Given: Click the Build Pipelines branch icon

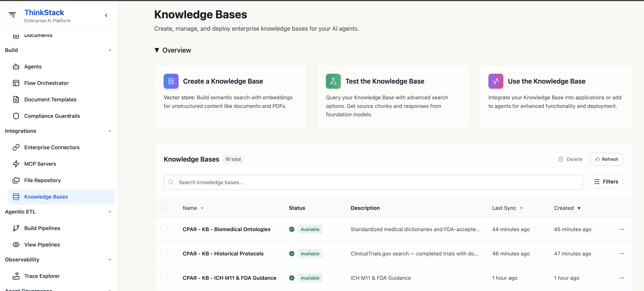Looking at the screenshot, I should click(16, 228).
